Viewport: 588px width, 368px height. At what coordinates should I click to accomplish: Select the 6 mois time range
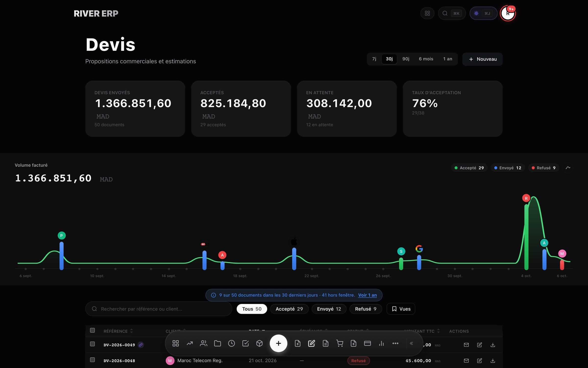(426, 59)
